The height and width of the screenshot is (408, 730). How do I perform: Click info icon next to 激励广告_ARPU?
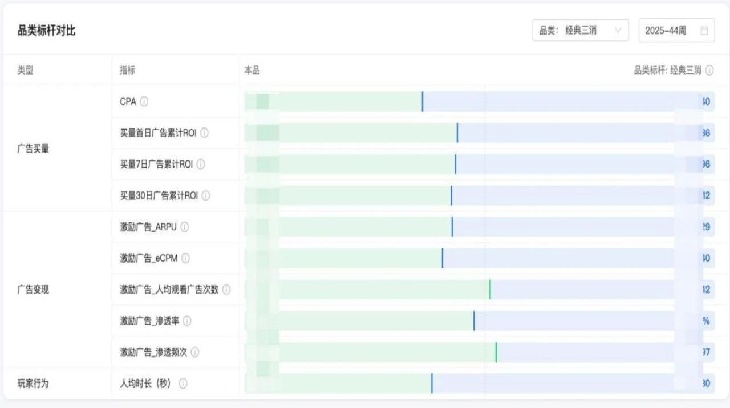(x=184, y=227)
